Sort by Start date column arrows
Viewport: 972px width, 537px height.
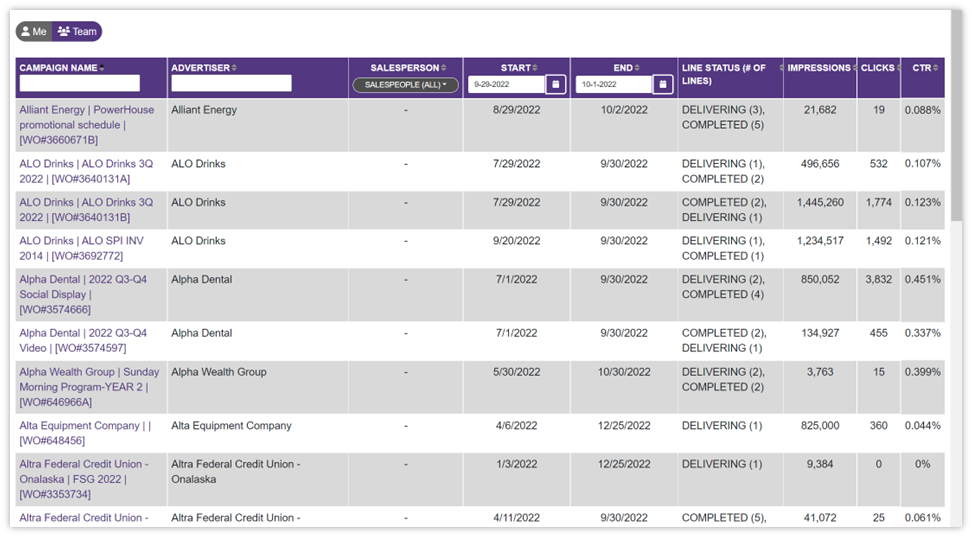pos(535,68)
